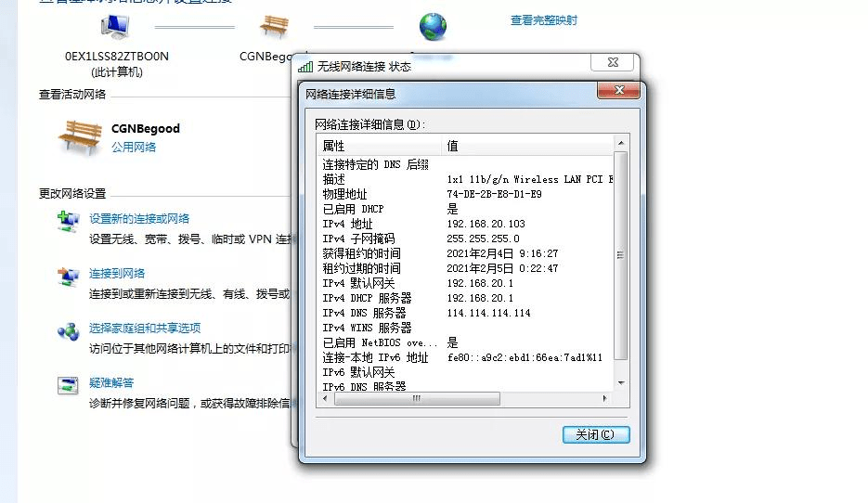Click the fe80 IPv6 address value
Image resolution: width=868 pixels, height=503 pixels.
point(525,358)
